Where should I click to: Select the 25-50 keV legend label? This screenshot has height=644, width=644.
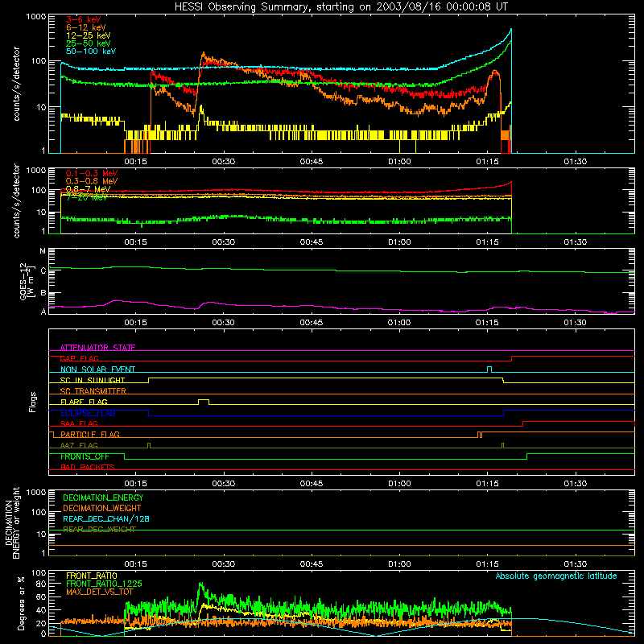click(x=89, y=43)
